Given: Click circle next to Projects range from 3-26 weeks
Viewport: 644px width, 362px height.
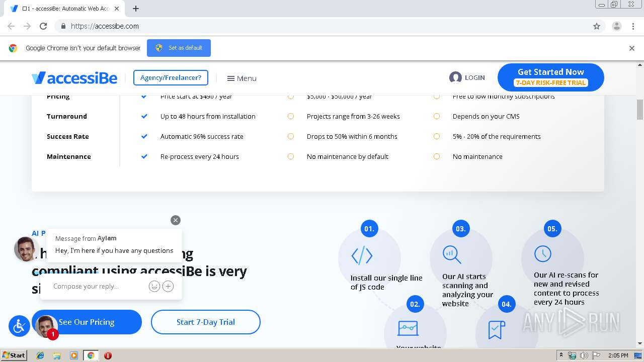Looking at the screenshot, I should click(x=291, y=116).
